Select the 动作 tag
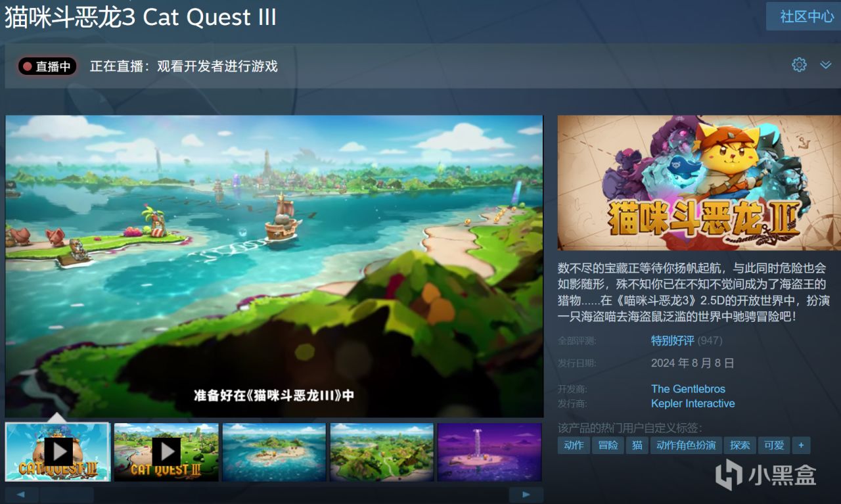The height and width of the screenshot is (504, 841). pos(574,446)
